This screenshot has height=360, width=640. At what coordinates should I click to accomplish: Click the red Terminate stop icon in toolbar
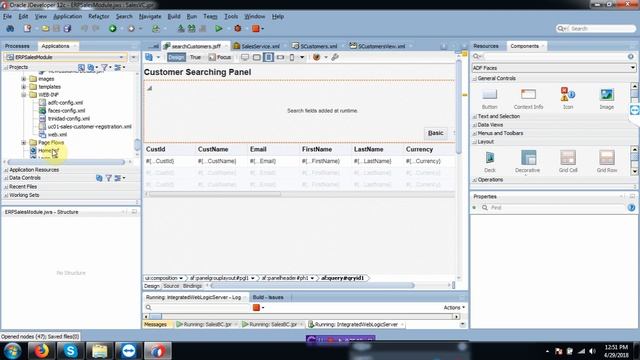[256, 29]
